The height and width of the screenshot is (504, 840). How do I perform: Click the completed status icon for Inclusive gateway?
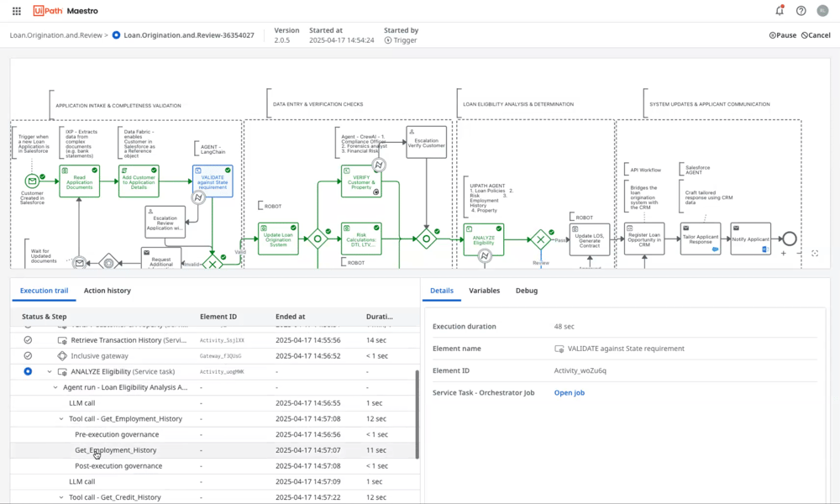coord(28,355)
